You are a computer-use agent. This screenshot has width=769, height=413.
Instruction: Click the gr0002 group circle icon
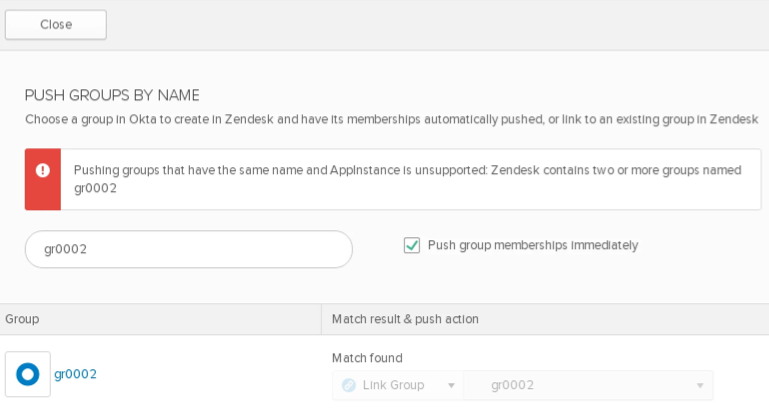28,374
